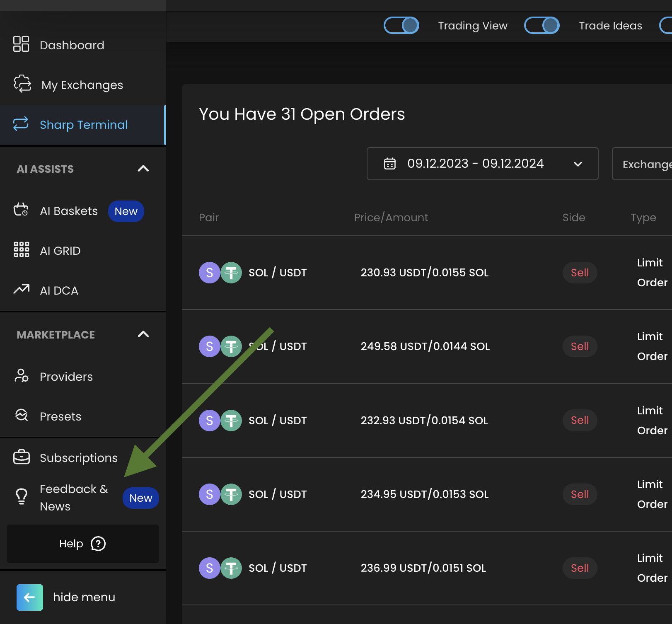Click the Dashboard grid icon
Screen dimensions: 672x624
[21, 44]
